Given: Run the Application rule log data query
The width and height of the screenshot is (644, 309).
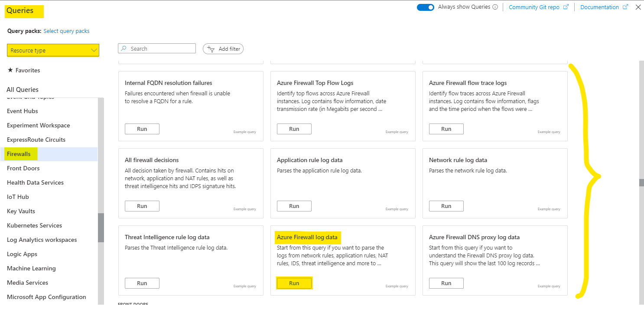Looking at the screenshot, I should 294,206.
